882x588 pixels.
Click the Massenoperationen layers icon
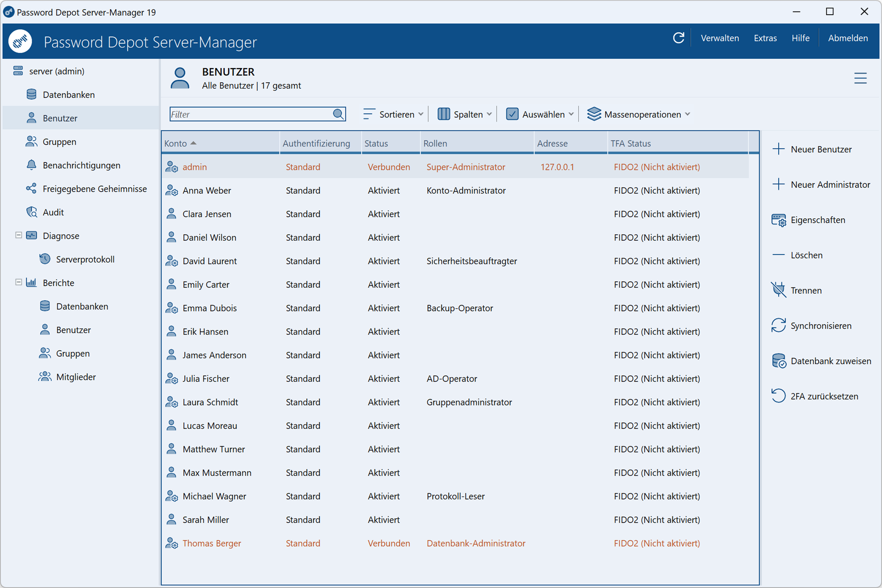coord(594,114)
